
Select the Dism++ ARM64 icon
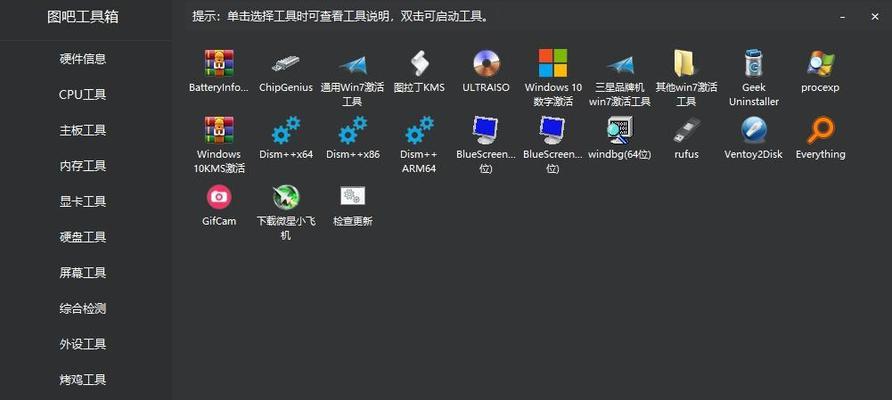(419, 130)
